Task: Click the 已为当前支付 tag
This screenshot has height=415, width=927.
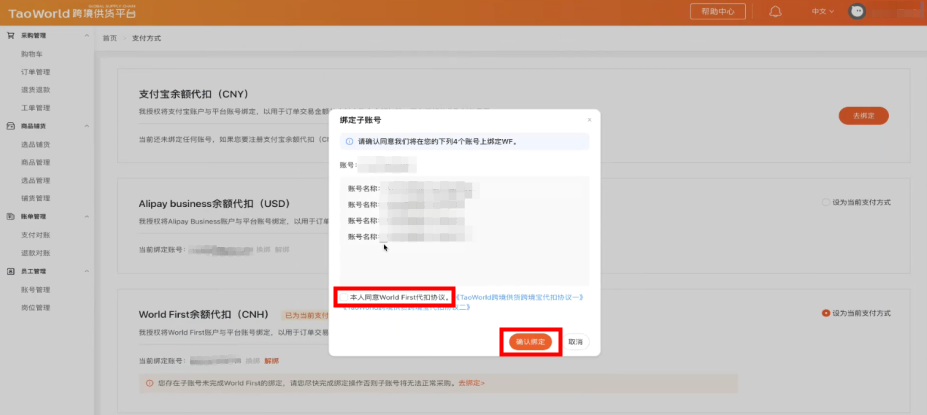Action: (304, 315)
